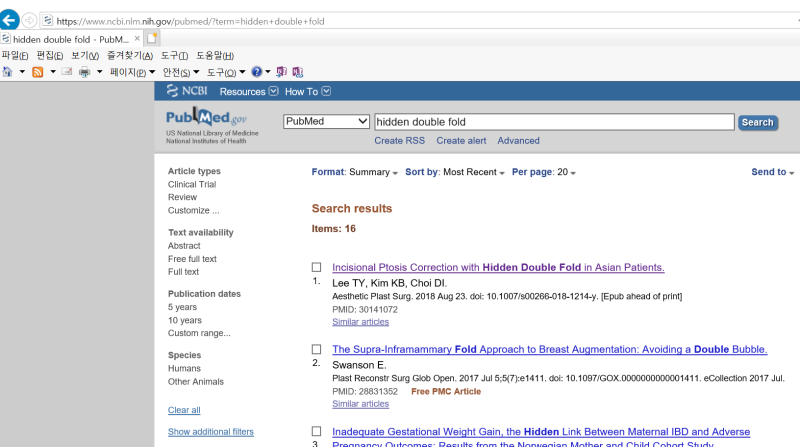Expand the NCBI Resources menu
800x447 pixels.
click(x=249, y=91)
